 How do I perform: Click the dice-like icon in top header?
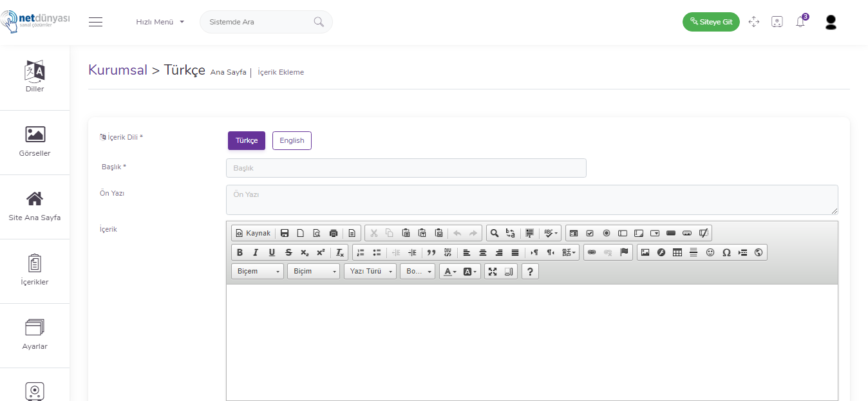pyautogui.click(x=777, y=22)
